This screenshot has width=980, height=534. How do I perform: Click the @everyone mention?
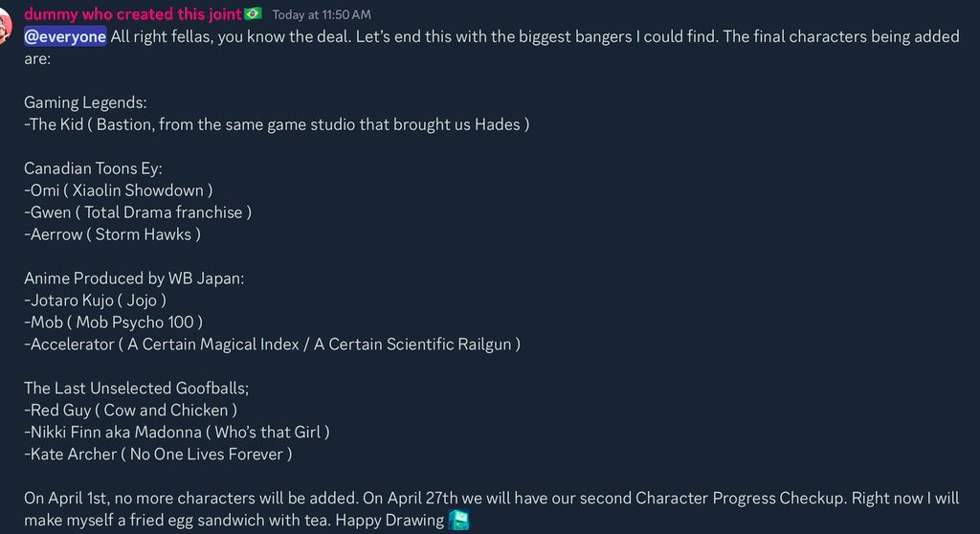pos(65,36)
